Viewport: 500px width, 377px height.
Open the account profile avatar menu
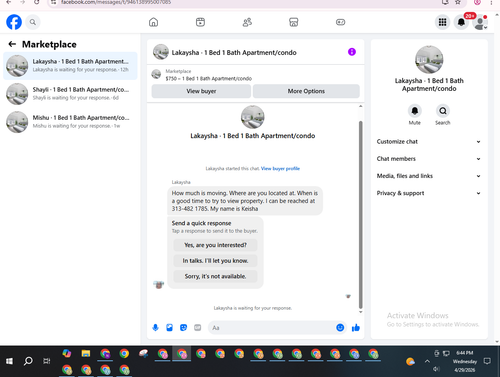point(480,22)
